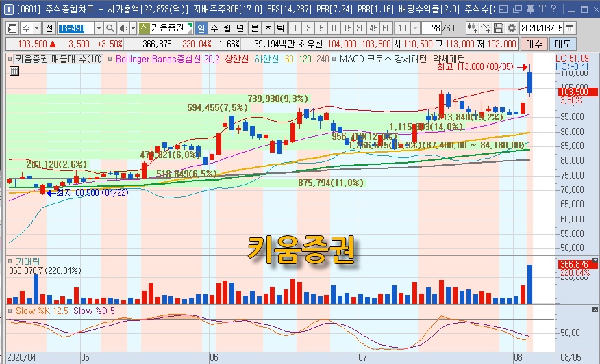Select the 일 daily period toggle
This screenshot has width=600, height=364.
coord(201,28)
